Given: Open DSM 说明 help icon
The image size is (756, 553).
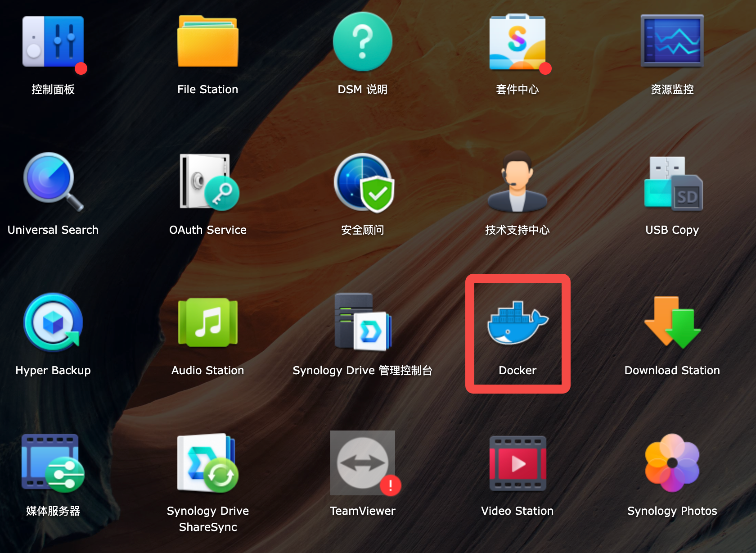Looking at the screenshot, I should click(x=363, y=41).
